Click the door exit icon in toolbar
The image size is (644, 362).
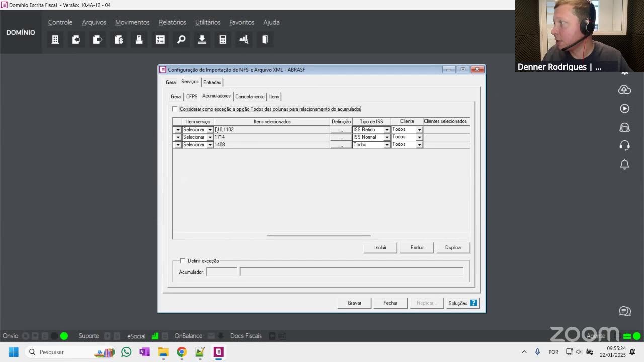coord(265,40)
